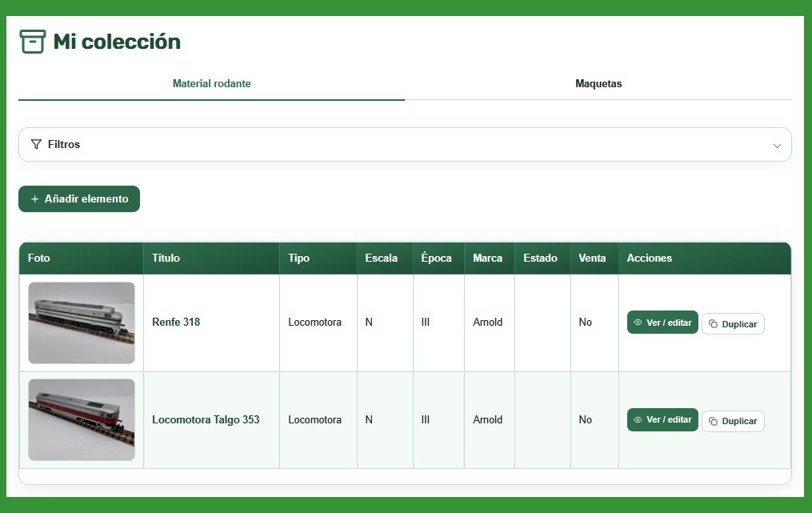Screen dimensions: 812x513
Task: Switch to the Material rodante tab
Action: tap(211, 83)
